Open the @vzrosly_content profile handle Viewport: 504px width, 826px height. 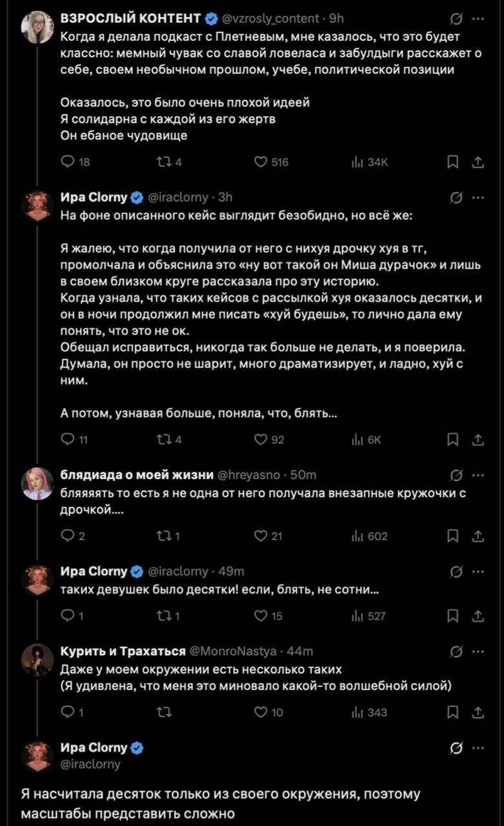coord(270,19)
